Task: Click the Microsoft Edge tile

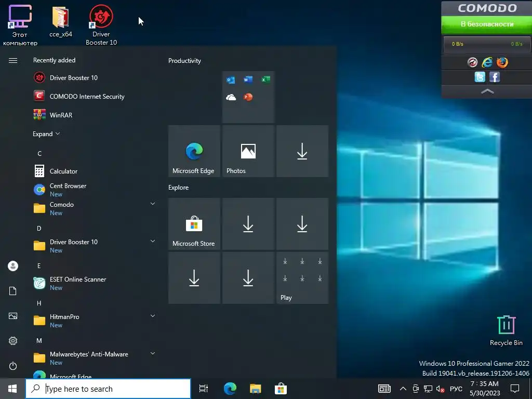Action: coord(194,151)
